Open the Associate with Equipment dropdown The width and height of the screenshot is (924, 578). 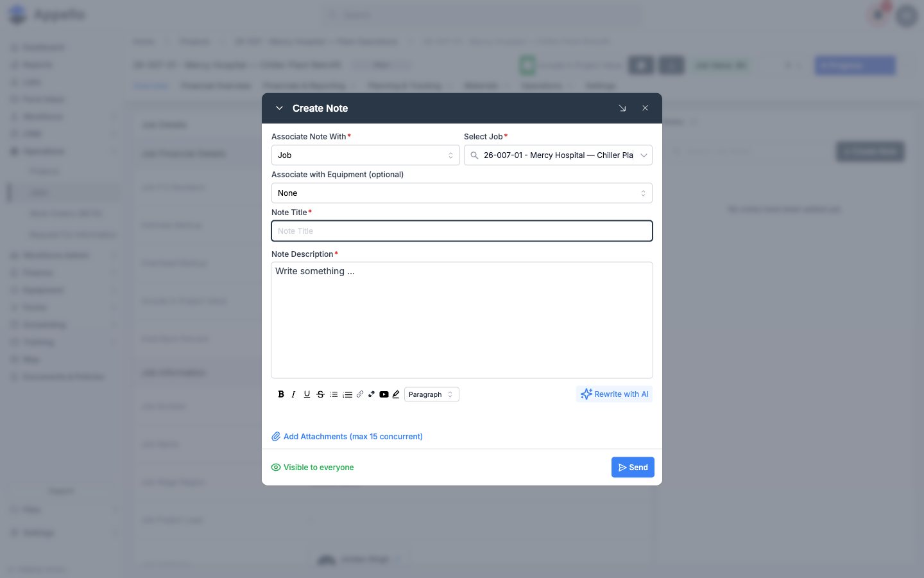(x=462, y=193)
